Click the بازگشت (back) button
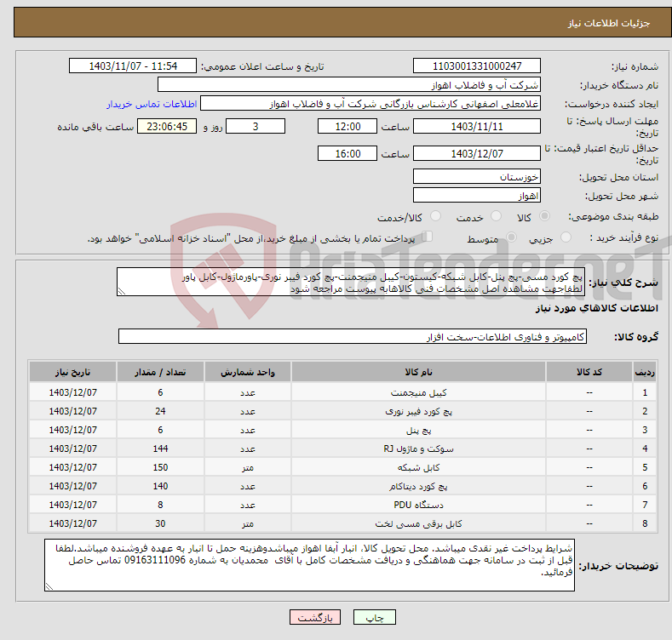 [315, 617]
